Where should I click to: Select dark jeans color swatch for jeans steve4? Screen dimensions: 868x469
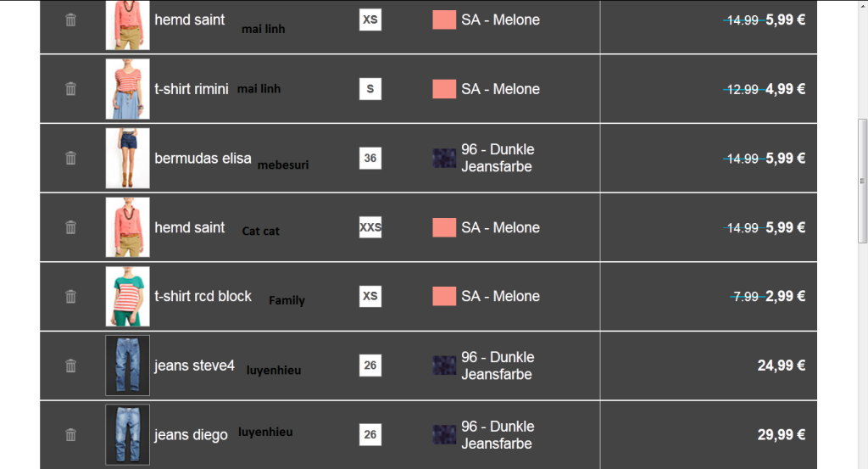pyautogui.click(x=444, y=366)
